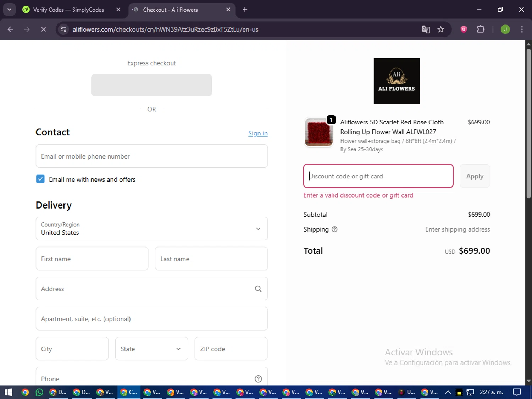
Task: Open the uBlock shield extension icon
Action: 464,29
